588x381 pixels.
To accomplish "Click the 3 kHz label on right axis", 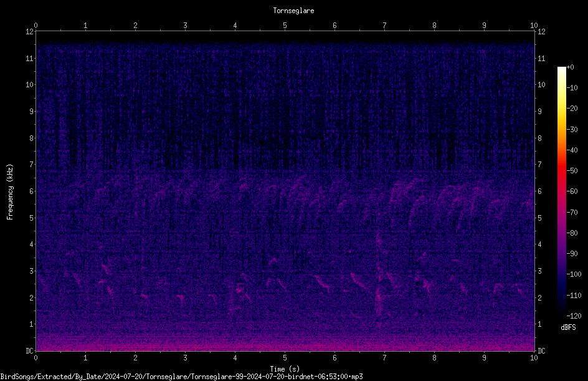I will 540,271.
